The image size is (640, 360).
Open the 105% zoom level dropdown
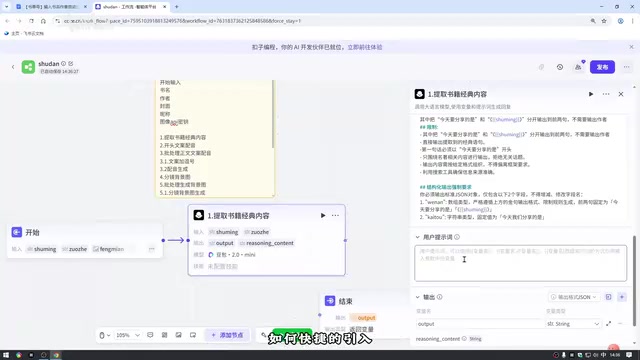coord(128,335)
